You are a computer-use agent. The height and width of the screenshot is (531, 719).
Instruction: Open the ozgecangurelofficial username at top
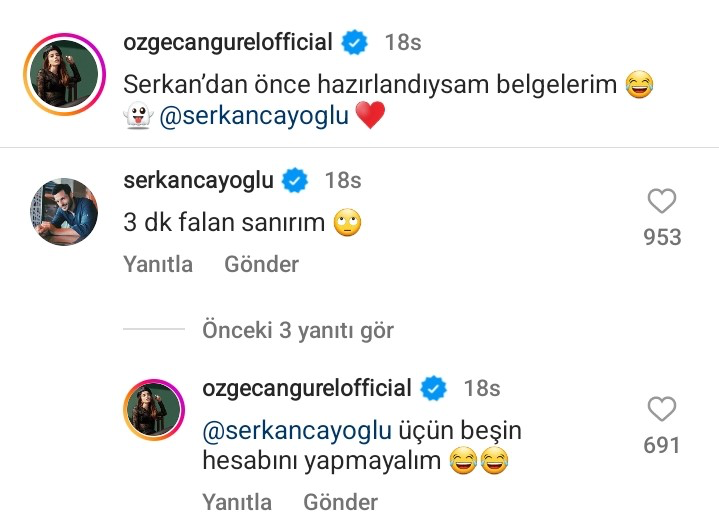tap(228, 42)
